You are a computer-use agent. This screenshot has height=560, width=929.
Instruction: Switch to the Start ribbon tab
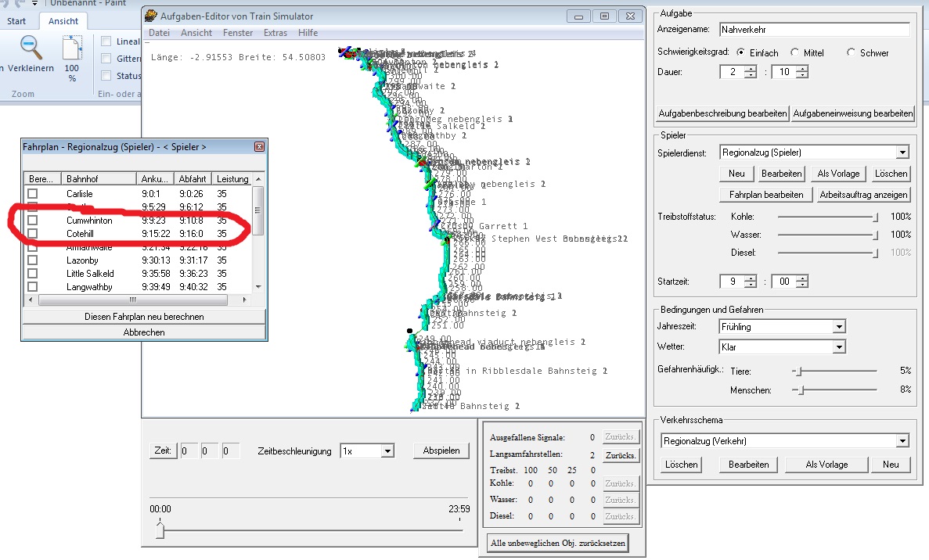[x=16, y=21]
